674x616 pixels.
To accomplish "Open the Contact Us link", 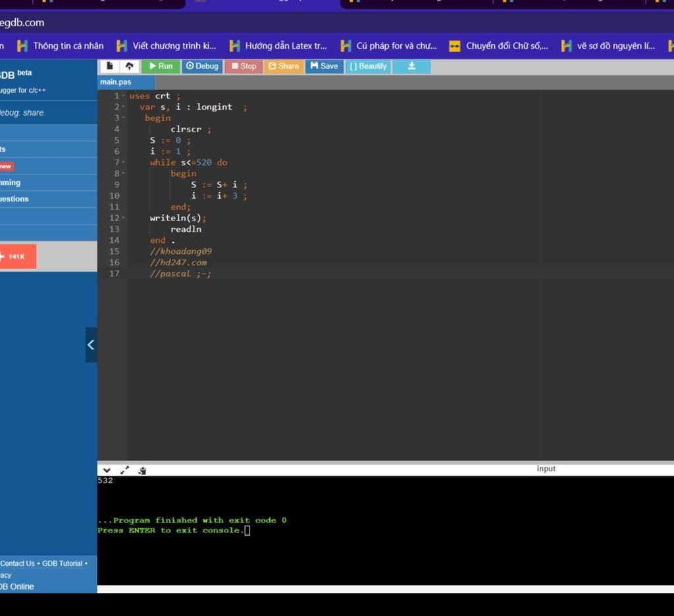I will click(x=17, y=563).
